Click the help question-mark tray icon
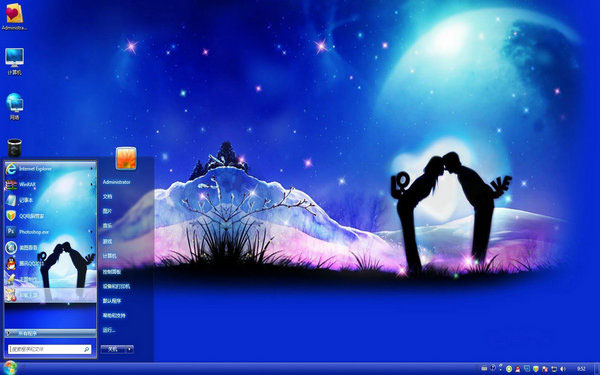This screenshot has width=600, height=375. 493,368
